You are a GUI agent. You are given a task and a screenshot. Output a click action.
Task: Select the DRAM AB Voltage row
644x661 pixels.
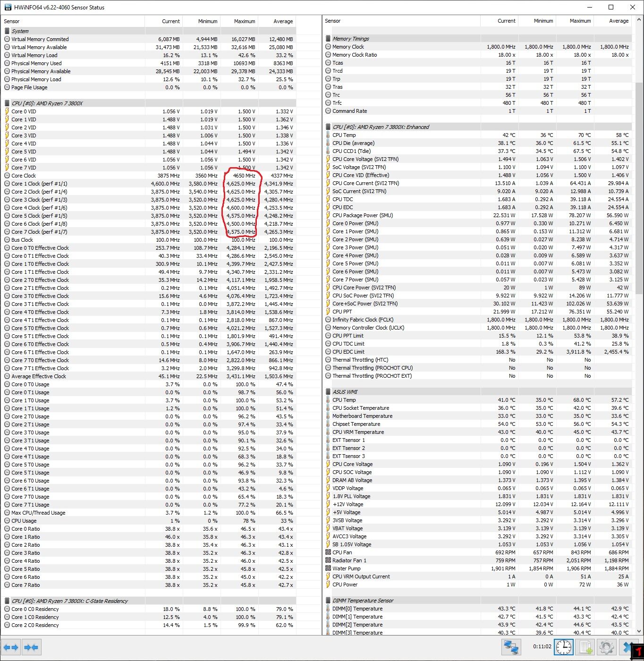click(x=477, y=480)
